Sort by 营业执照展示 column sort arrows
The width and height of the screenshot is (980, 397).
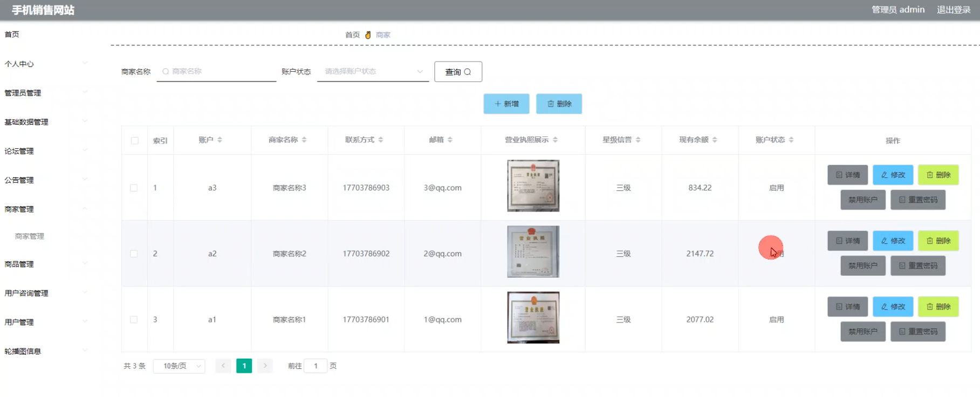pyautogui.click(x=555, y=140)
